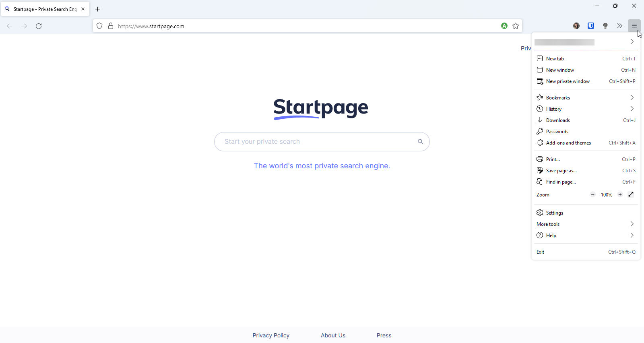Open a New private window
Image resolution: width=644 pixels, height=343 pixels.
(586, 81)
